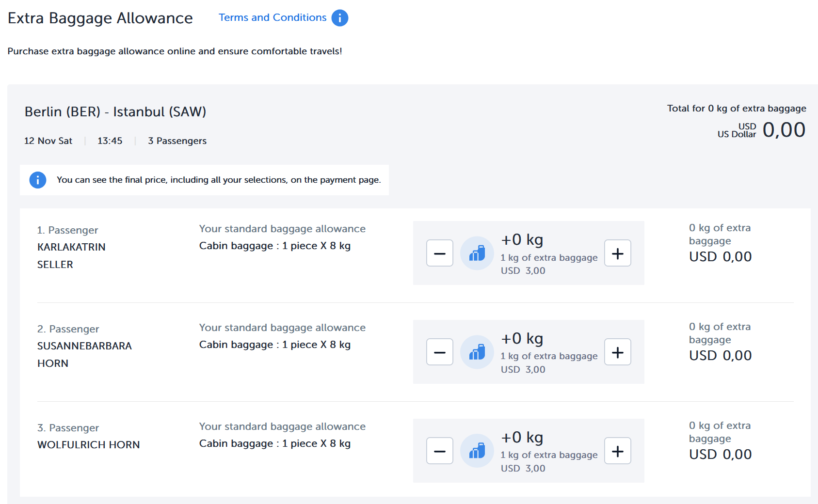Click the Extra Baggage Allowance page title
The image size is (818, 504).
(x=100, y=18)
